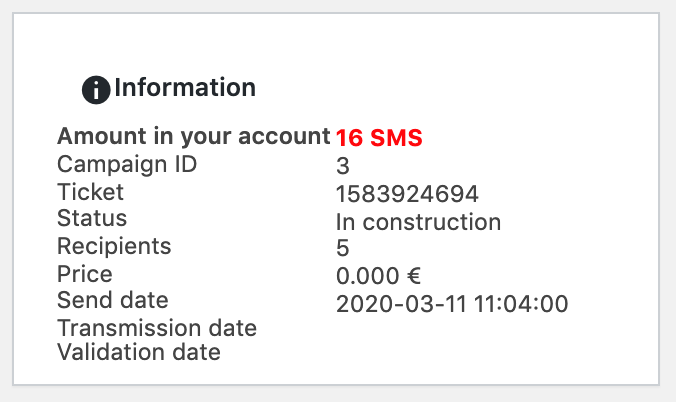The image size is (676, 402).
Task: Click the Status label
Action: coord(92,218)
